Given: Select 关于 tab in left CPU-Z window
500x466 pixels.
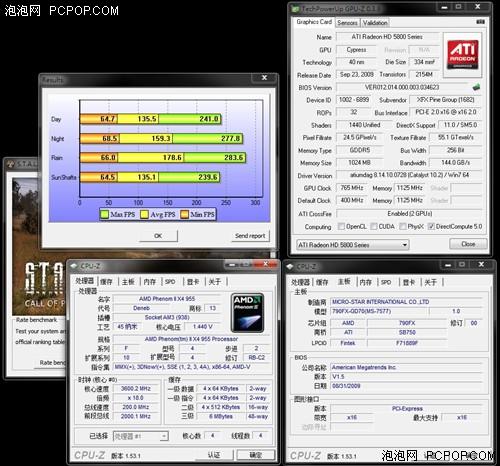Looking at the screenshot, I should pos(215,282).
